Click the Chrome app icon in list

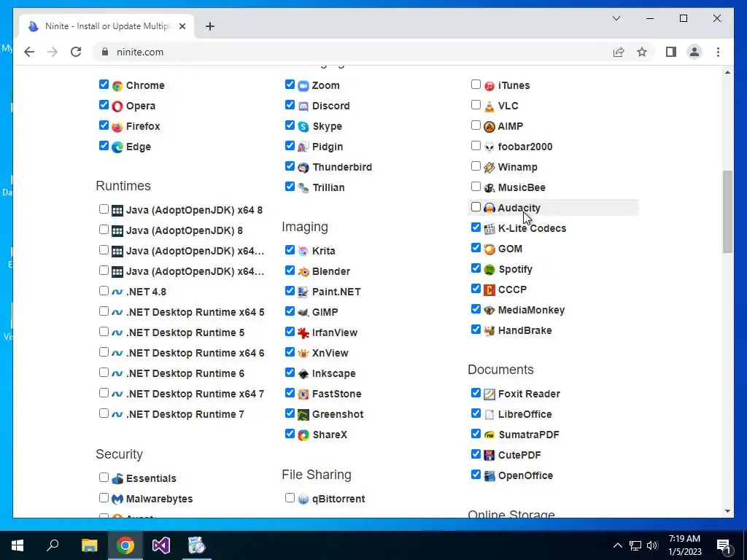[x=117, y=86]
